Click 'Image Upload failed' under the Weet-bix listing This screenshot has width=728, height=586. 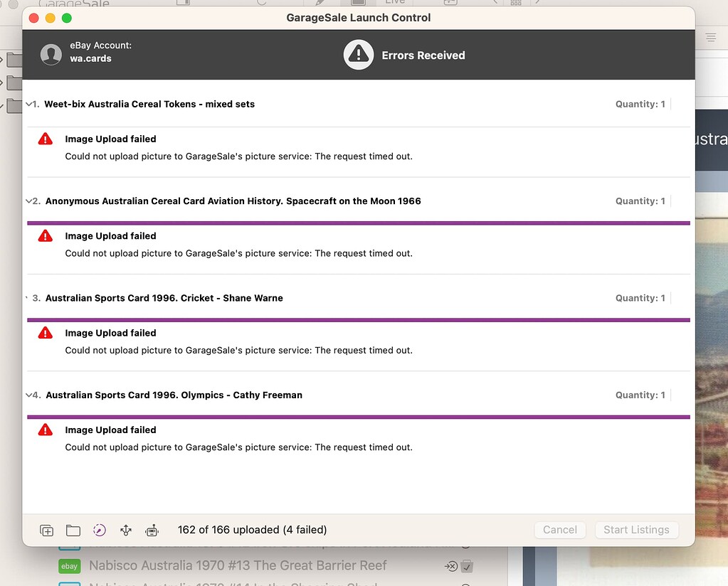[x=110, y=139]
